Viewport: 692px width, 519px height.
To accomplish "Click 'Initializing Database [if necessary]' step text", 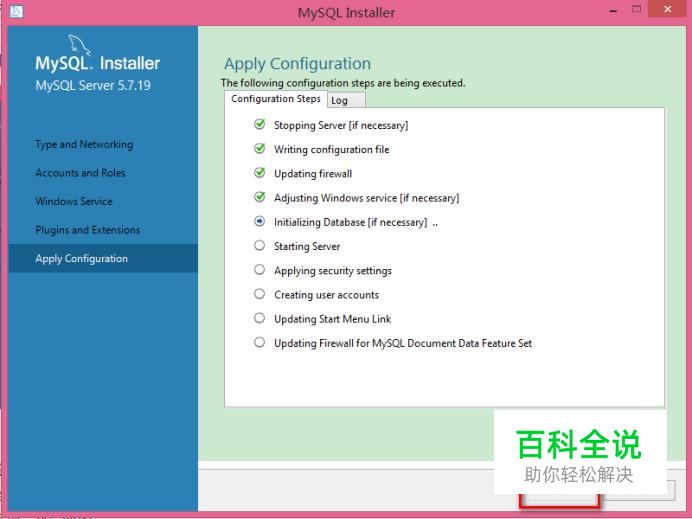I will point(350,222).
